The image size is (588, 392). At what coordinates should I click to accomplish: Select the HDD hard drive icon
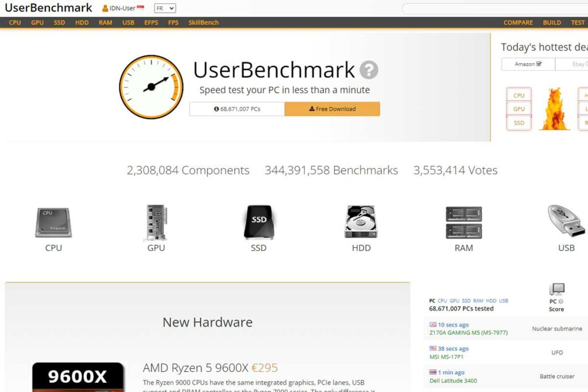361,221
